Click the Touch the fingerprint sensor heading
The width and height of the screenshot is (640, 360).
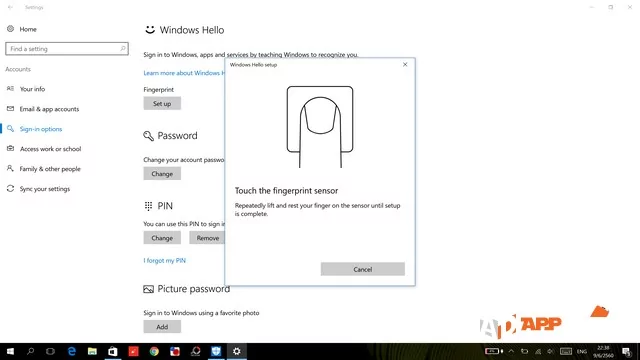click(286, 191)
